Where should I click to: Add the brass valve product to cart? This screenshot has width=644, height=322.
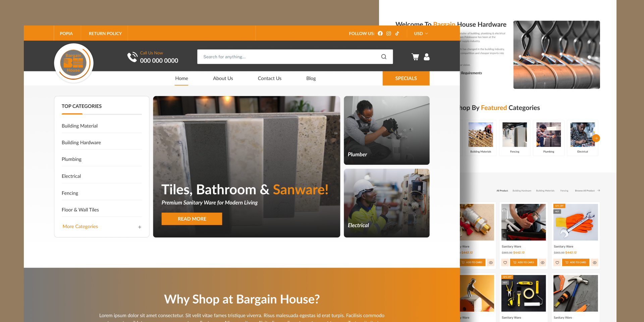pos(472,263)
